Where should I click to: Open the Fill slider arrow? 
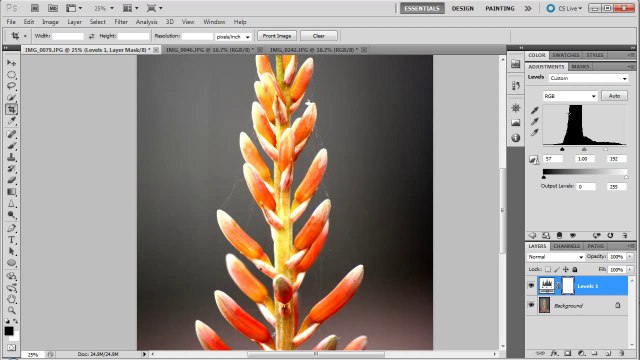coord(630,270)
